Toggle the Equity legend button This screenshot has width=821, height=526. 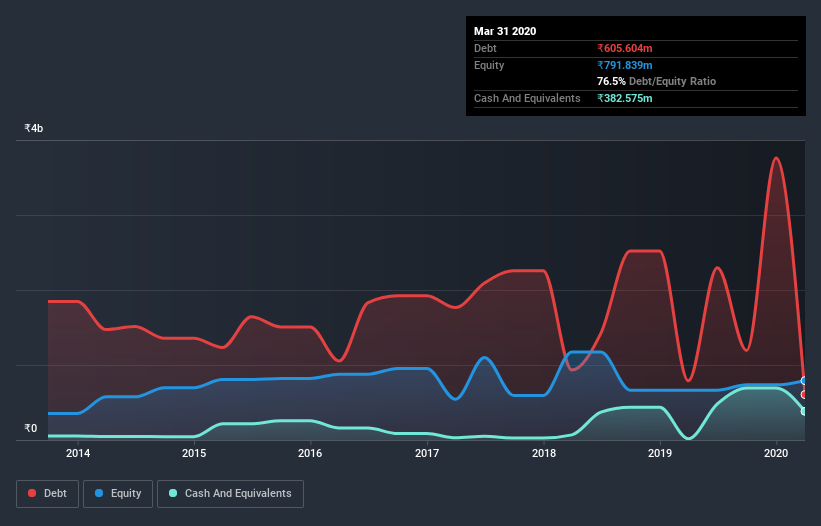(118, 494)
